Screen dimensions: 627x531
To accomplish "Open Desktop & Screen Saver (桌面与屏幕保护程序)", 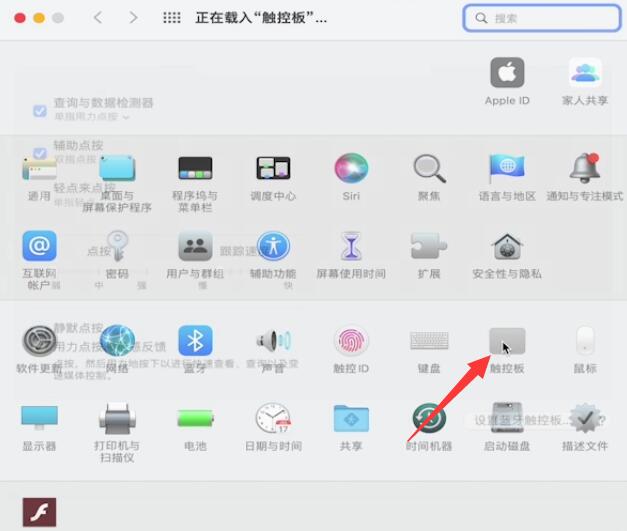I will pyautogui.click(x=117, y=168).
